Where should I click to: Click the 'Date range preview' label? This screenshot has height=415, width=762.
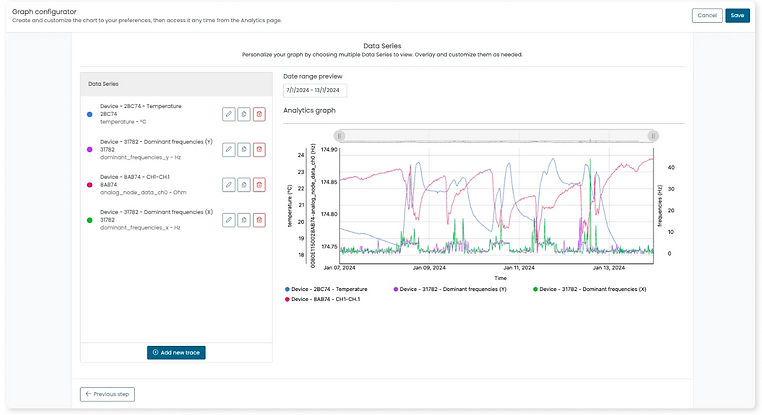tap(313, 76)
